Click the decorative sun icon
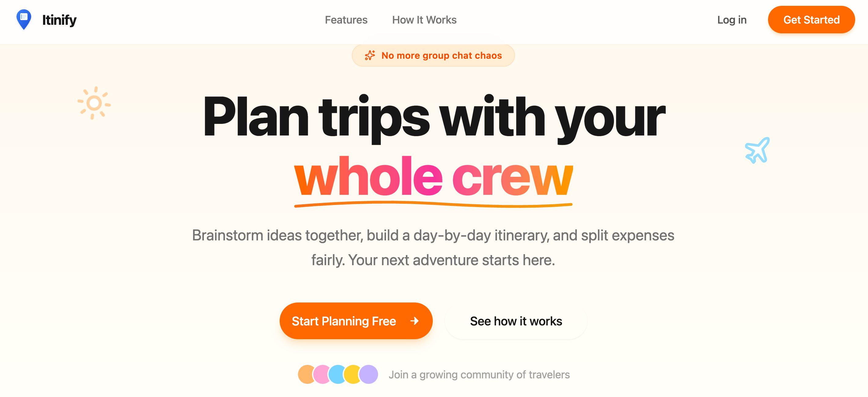The width and height of the screenshot is (868, 397). (x=94, y=103)
